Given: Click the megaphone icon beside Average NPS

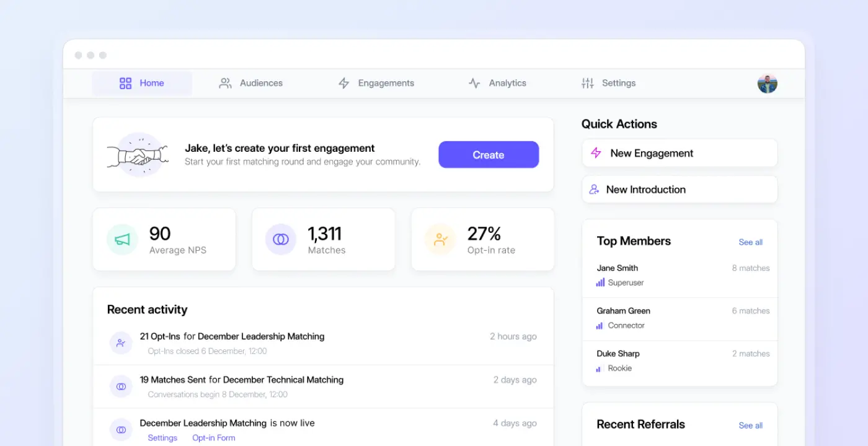Looking at the screenshot, I should pyautogui.click(x=122, y=240).
